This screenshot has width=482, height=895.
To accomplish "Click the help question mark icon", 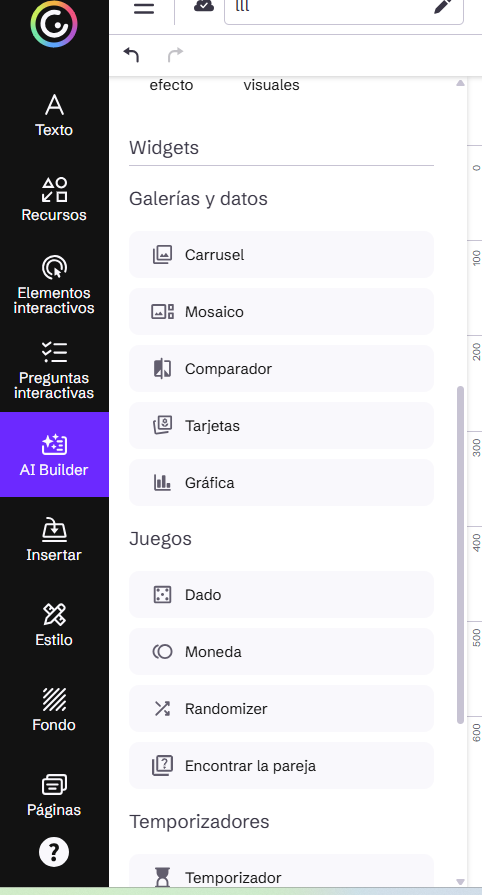I will point(54,852).
